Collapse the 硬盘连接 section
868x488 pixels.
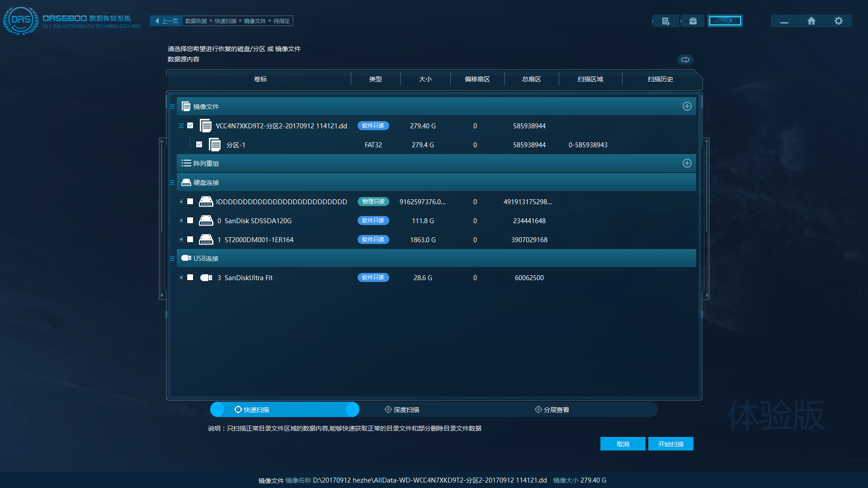coord(172,183)
